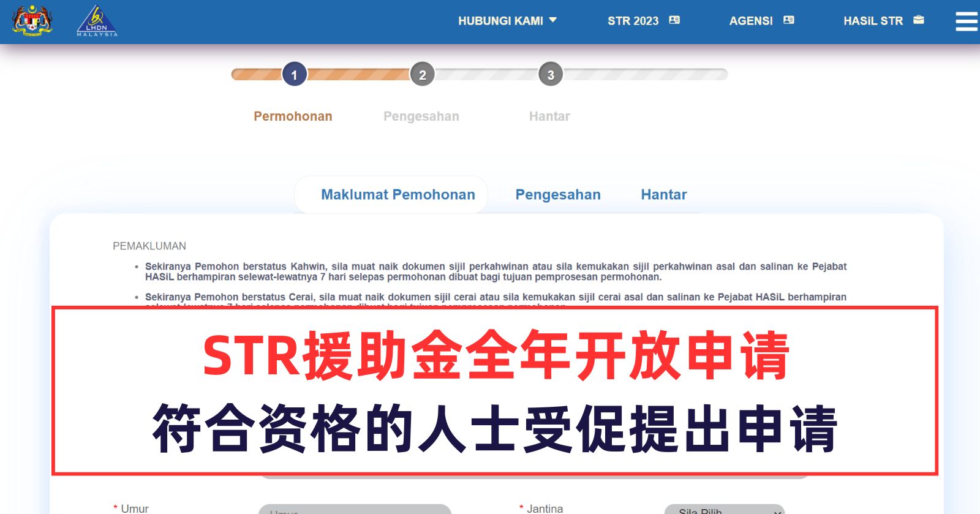Click the ID card icon beside STR 2023

pos(674,20)
